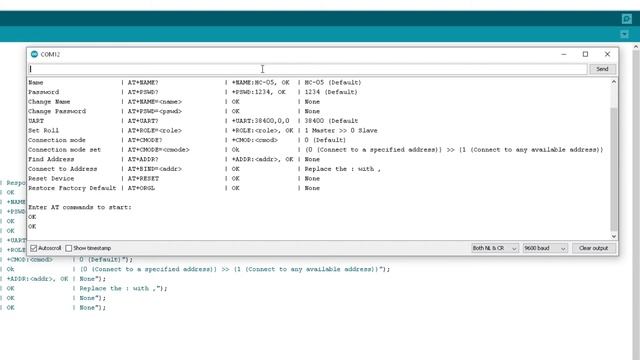Image resolution: width=640 pixels, height=360 pixels.
Task: Click the Clear output button
Action: click(593, 248)
